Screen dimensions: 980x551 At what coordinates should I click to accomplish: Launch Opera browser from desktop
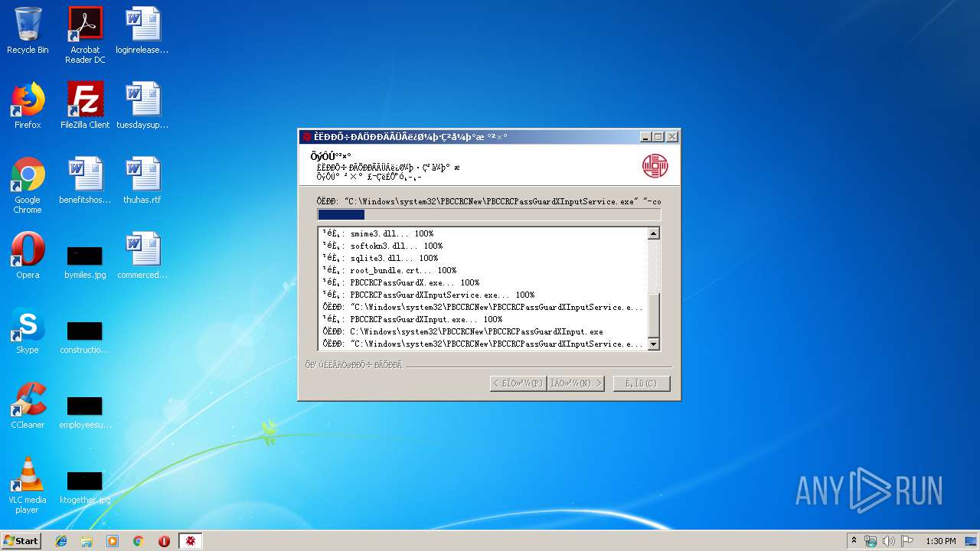coord(28,256)
